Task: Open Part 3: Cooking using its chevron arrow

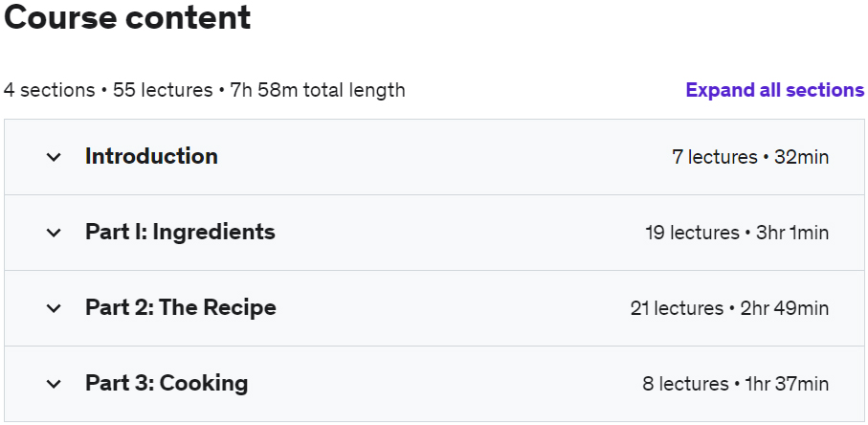Action: pyautogui.click(x=54, y=384)
